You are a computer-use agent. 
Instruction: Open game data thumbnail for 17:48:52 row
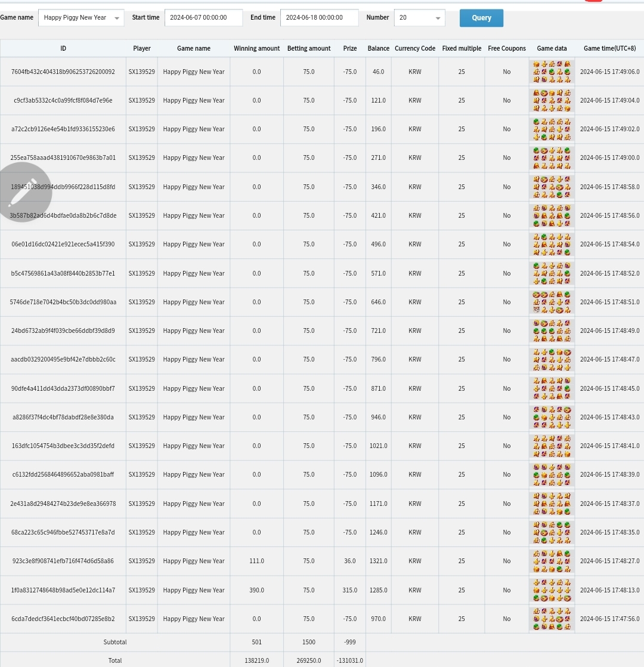552,273
